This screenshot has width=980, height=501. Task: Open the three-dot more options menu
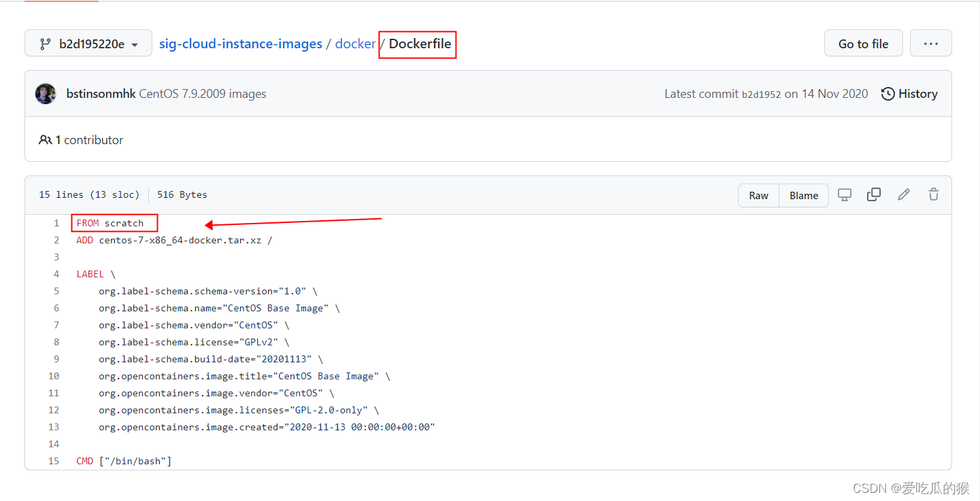pos(930,44)
